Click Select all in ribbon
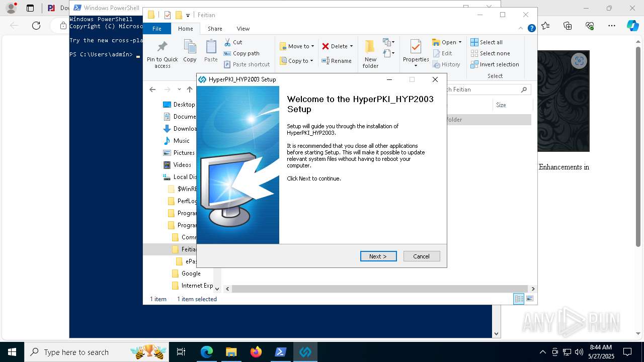The image size is (644, 362). [487, 42]
